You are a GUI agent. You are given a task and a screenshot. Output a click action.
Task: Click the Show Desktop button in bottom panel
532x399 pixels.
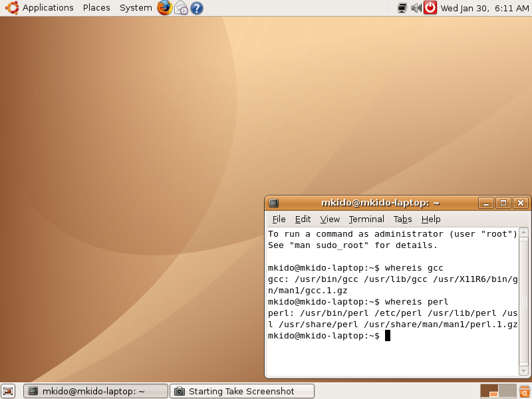pos(8,391)
